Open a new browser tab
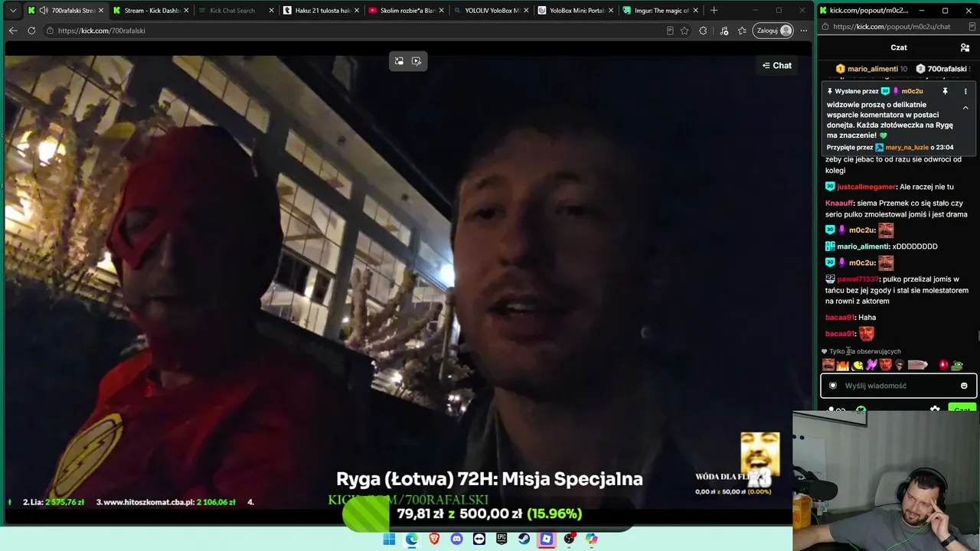Screen dimensions: 980x551 click(714, 11)
